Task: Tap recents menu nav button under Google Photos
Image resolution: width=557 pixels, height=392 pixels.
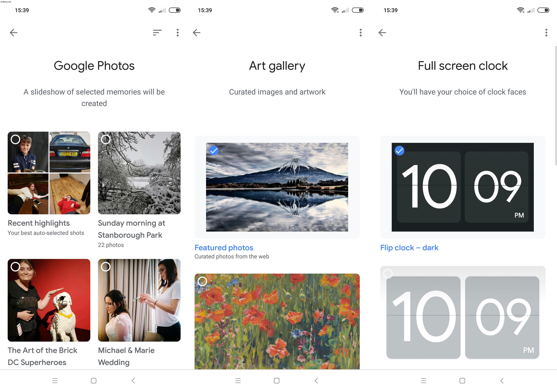Action: point(55,380)
